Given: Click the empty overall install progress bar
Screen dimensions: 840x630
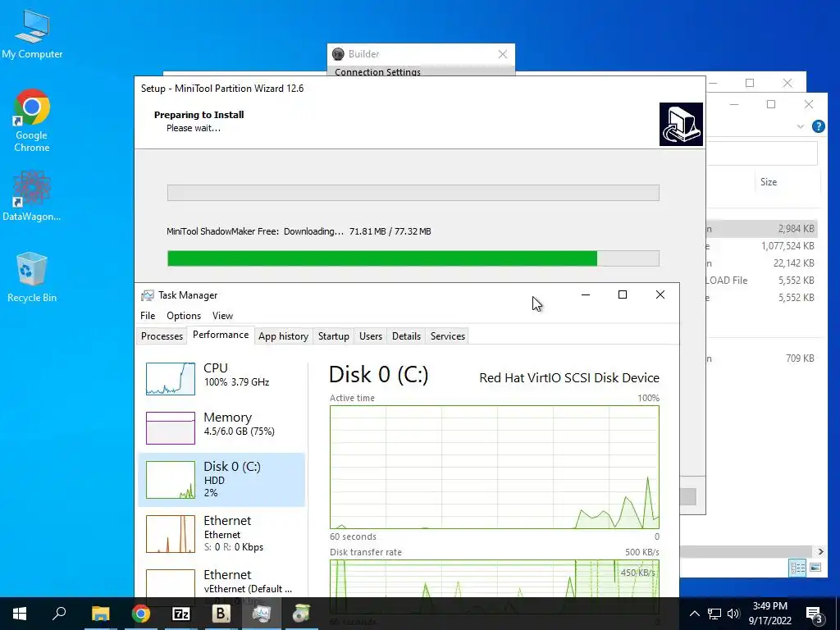Looking at the screenshot, I should (413, 193).
